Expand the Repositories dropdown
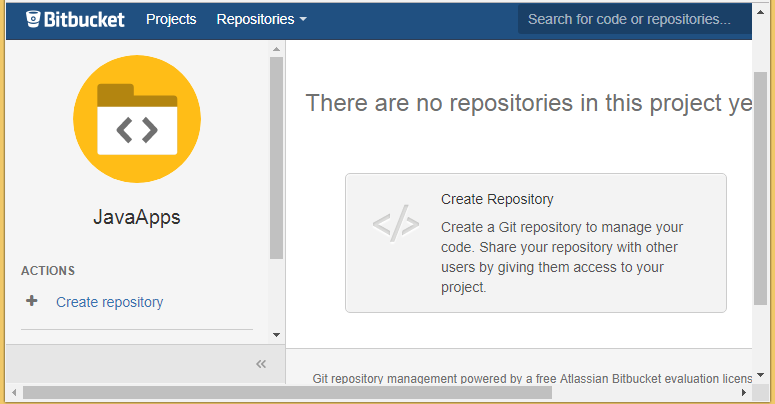Screen dimensions: 775x404 261,19
